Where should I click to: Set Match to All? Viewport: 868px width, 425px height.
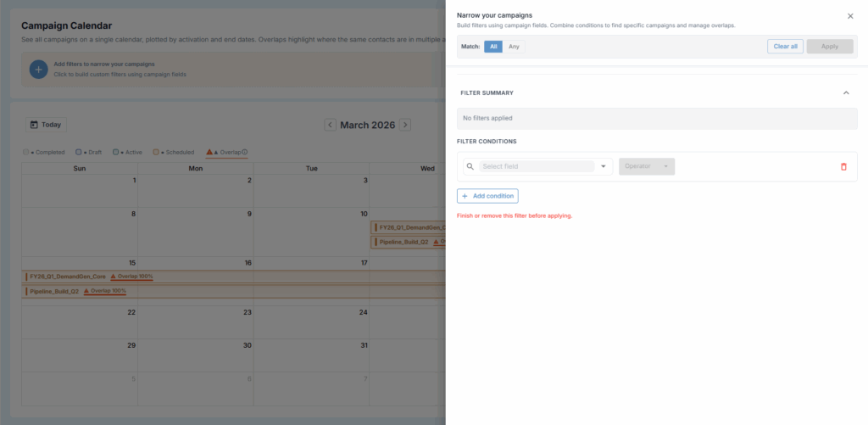point(492,47)
